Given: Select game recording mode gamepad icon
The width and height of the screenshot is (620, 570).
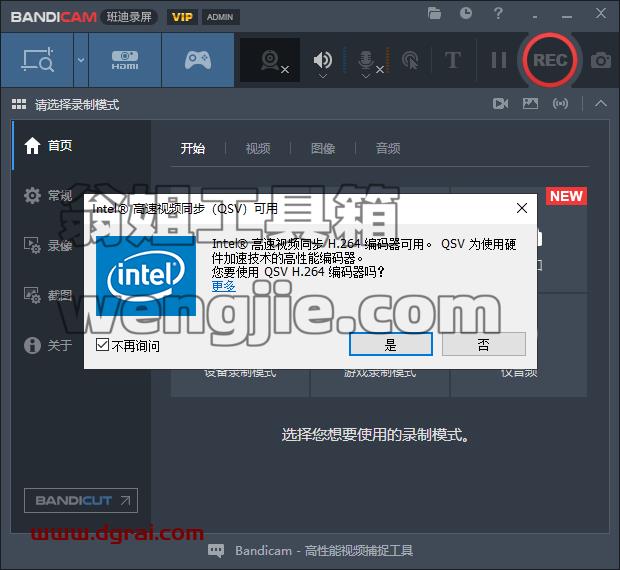Looking at the screenshot, I should 198,60.
